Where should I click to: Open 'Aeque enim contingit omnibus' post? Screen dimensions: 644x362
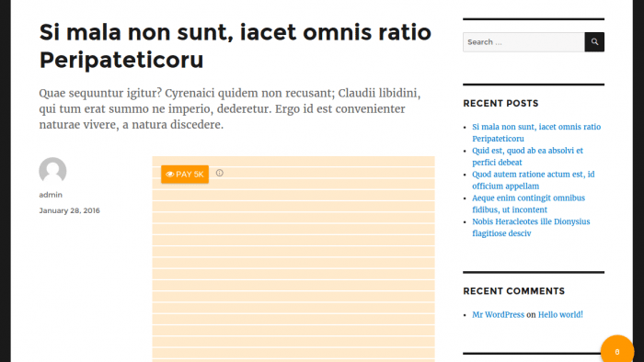(x=528, y=204)
